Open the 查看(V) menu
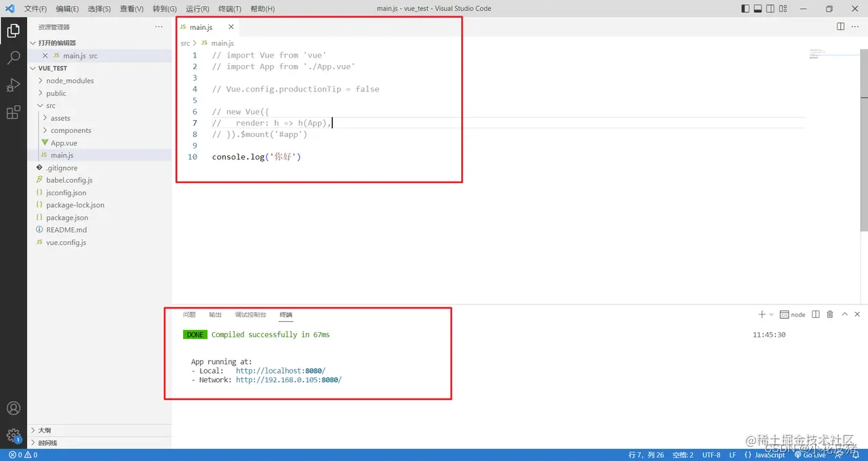The height and width of the screenshot is (461, 868). coord(132,9)
